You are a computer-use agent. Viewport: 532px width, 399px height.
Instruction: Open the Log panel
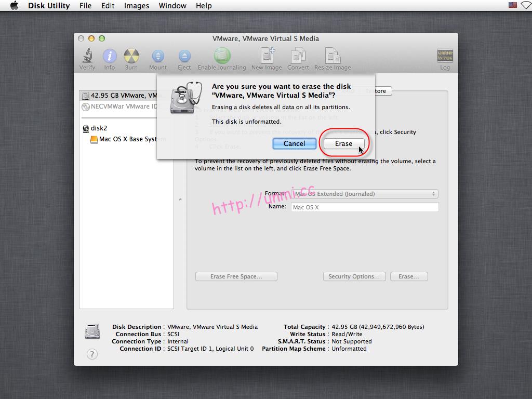(444, 57)
